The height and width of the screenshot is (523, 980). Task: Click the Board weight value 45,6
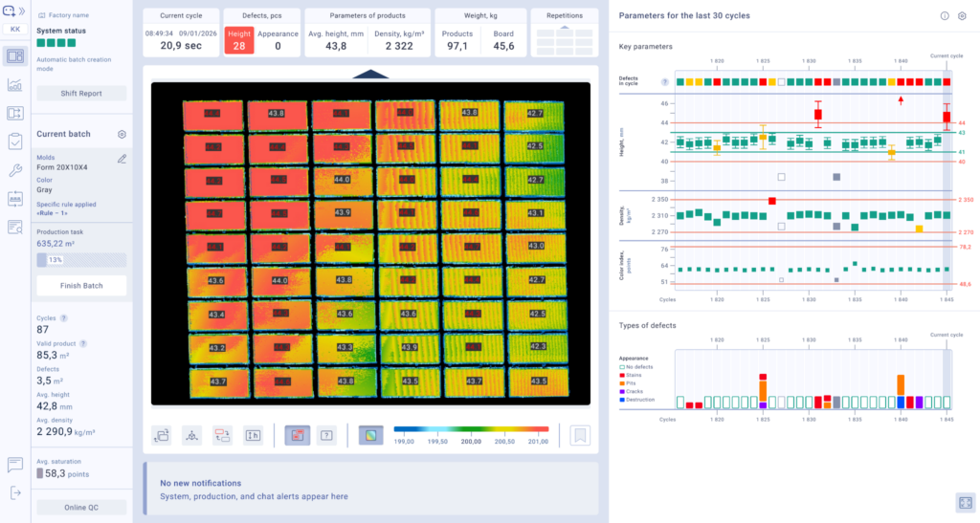click(x=503, y=46)
